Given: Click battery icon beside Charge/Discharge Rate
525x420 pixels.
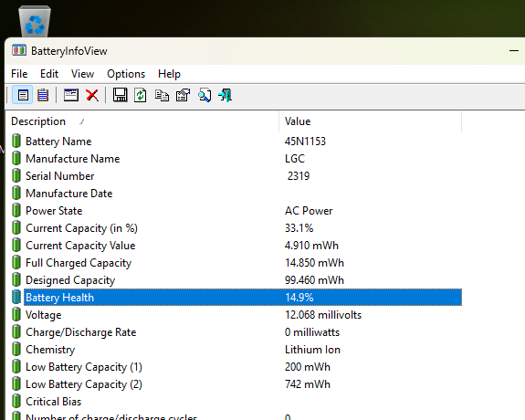Looking at the screenshot, I should tap(16, 332).
